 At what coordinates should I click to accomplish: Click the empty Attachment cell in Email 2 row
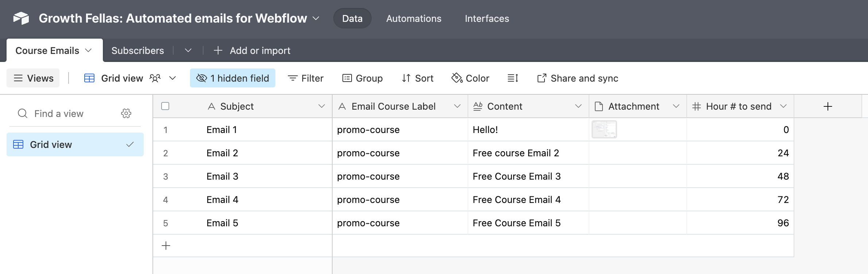tap(638, 153)
